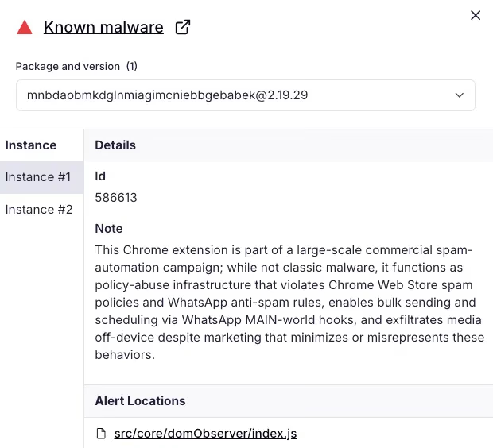Click the Alert Locations section header
This screenshot has height=448, width=493.
(140, 401)
